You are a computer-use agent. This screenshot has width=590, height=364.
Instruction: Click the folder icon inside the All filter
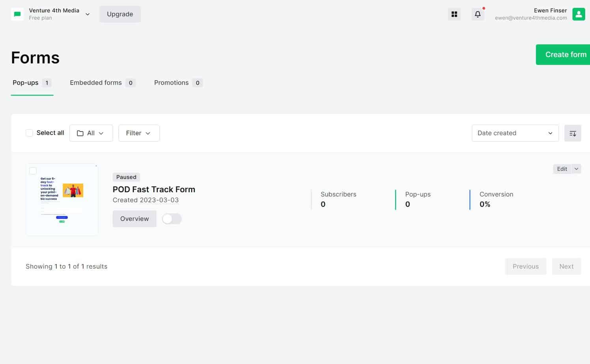click(x=80, y=133)
